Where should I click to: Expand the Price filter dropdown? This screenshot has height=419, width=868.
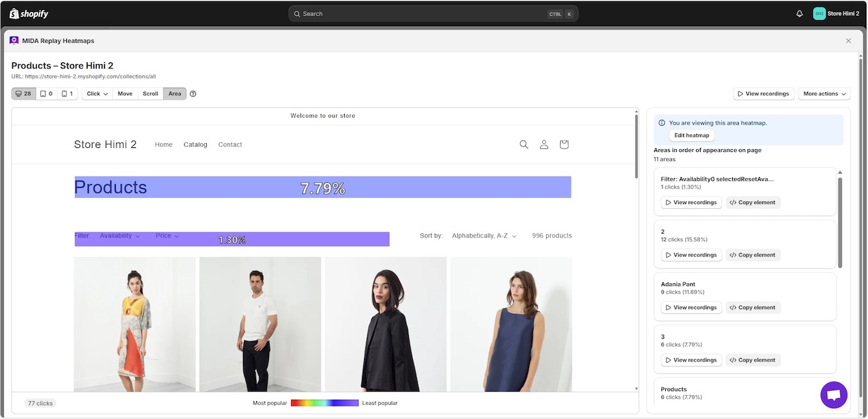click(x=167, y=236)
